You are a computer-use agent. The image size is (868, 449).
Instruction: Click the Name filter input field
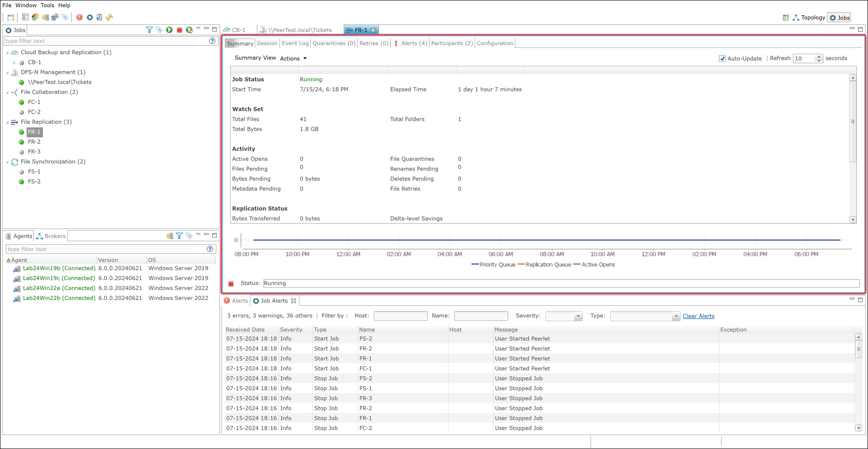[x=481, y=316]
